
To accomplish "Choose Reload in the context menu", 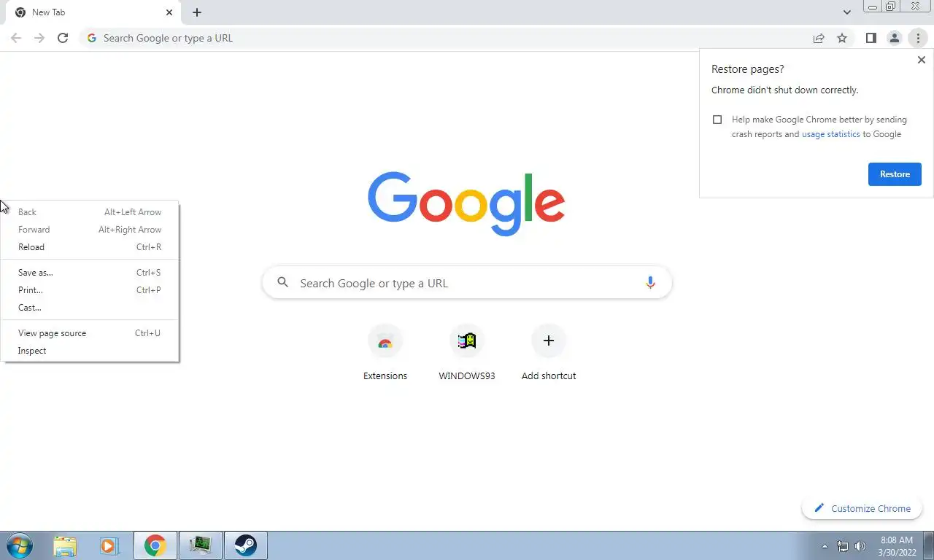I will click(90, 247).
